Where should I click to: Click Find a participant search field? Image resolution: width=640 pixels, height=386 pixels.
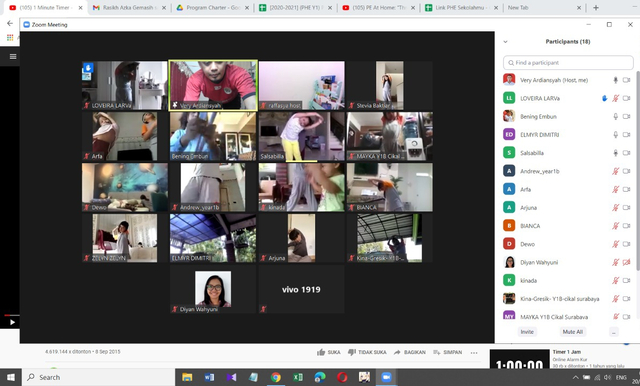(x=568, y=63)
